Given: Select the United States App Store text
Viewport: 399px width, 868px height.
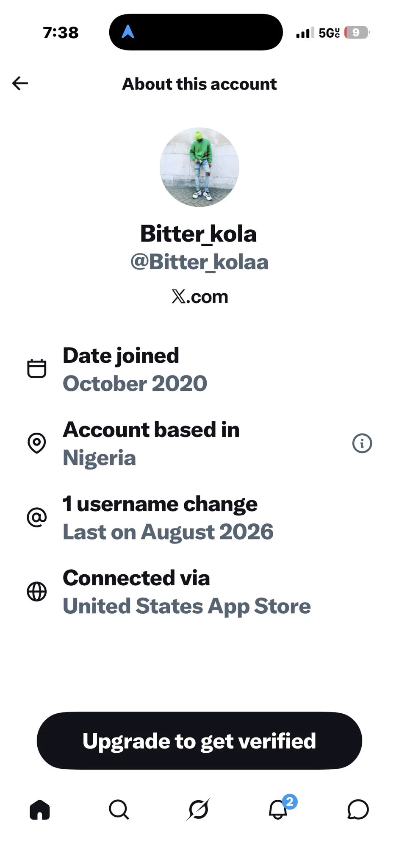Looking at the screenshot, I should point(187,606).
